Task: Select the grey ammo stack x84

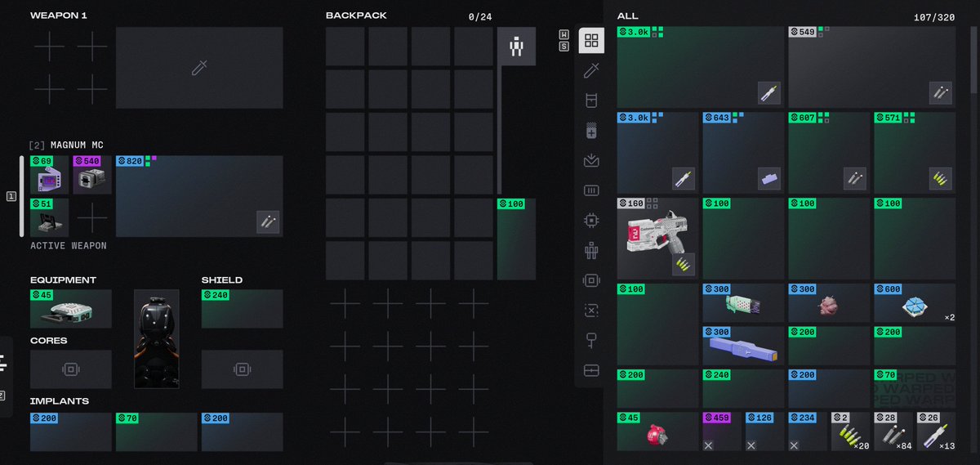Action: [x=893, y=431]
